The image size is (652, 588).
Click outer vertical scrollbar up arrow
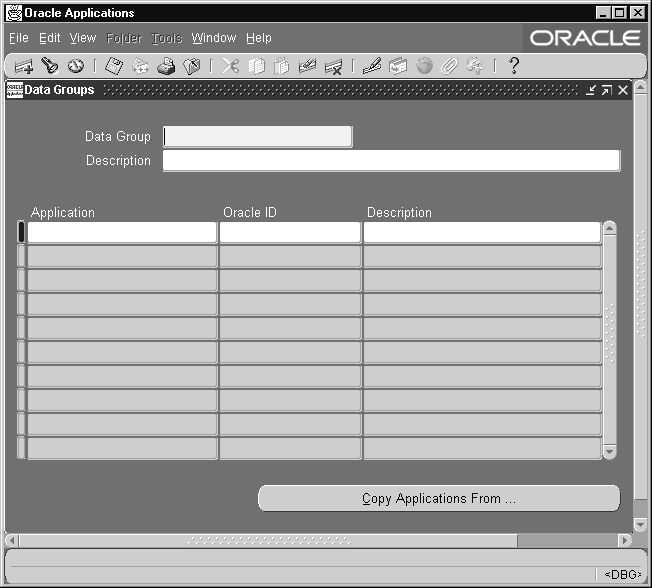click(641, 87)
